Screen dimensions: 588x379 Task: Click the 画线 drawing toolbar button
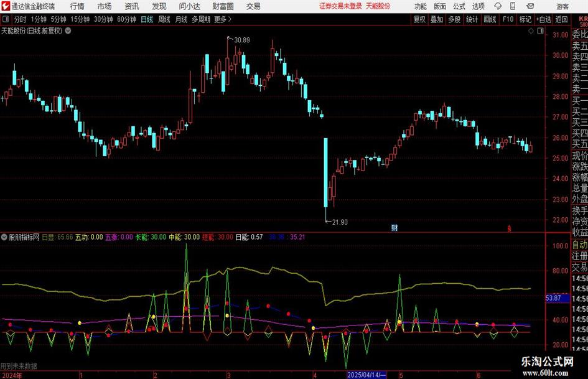click(490, 19)
